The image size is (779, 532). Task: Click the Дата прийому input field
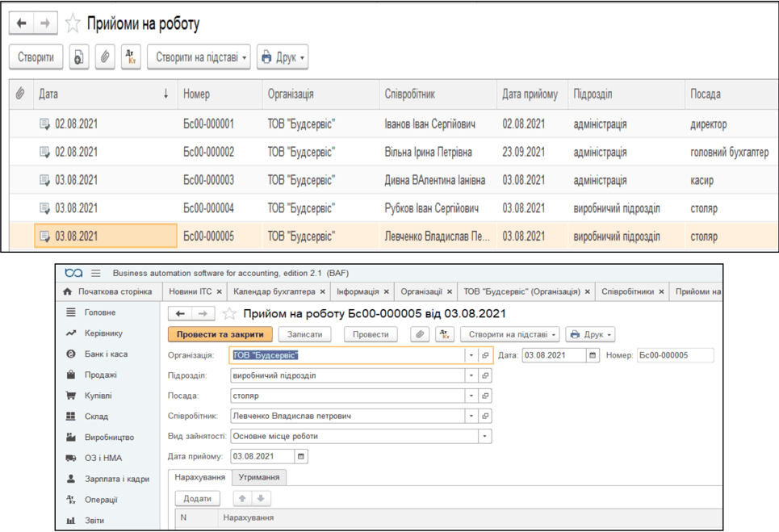click(x=263, y=456)
